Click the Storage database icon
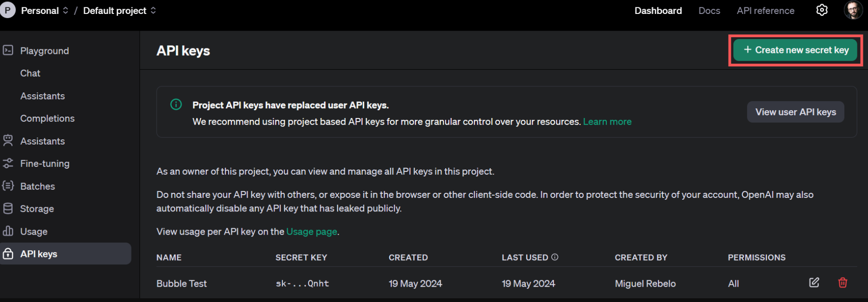 coord(8,209)
